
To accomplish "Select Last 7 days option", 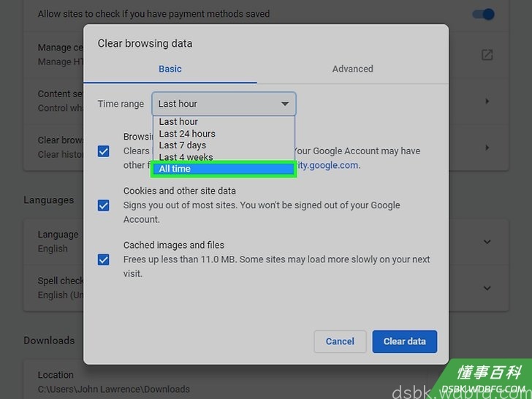I will [224, 145].
